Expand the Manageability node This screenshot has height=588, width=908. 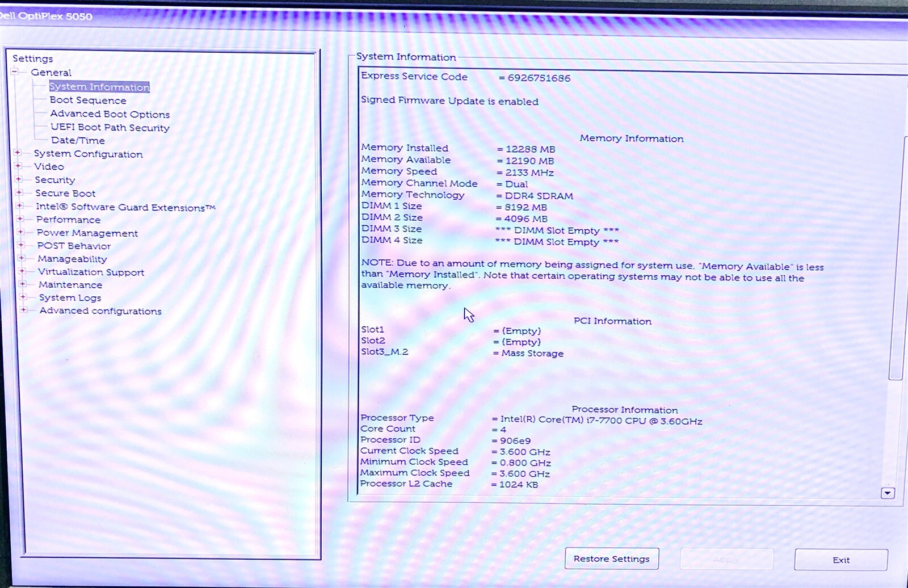pos(22,258)
